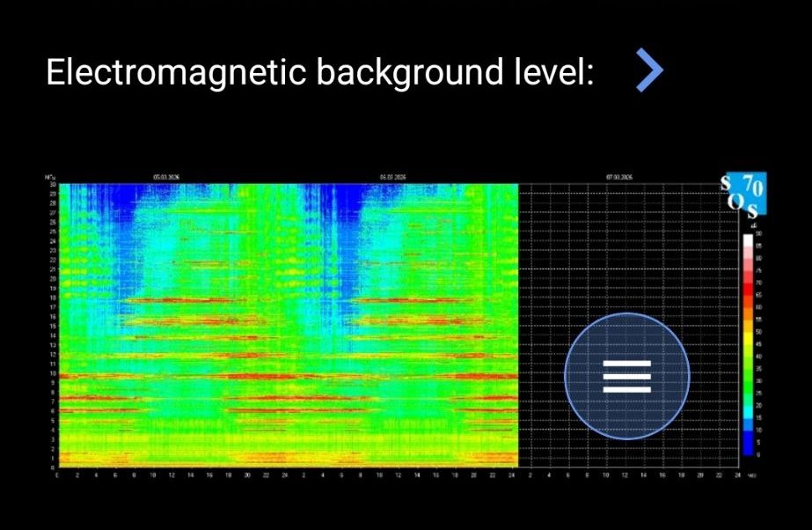Click the 10 Hz label on frequency axis
The image size is (812, 530).
coord(52,373)
